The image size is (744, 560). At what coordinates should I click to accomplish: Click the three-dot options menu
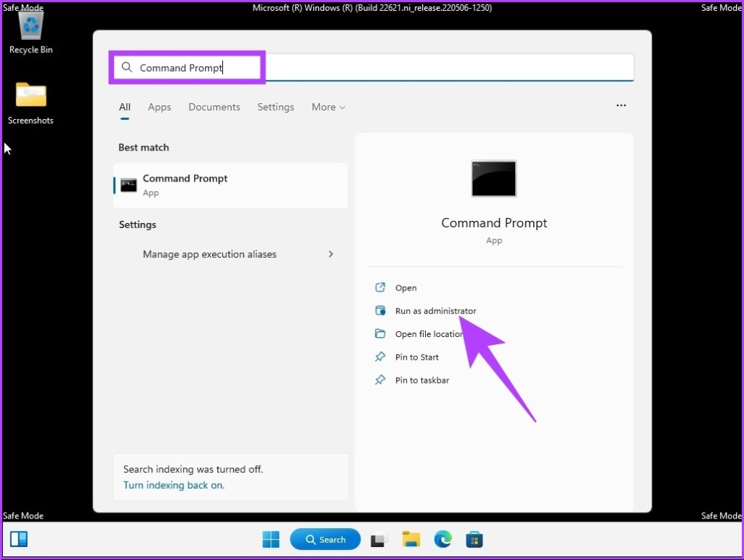(620, 105)
